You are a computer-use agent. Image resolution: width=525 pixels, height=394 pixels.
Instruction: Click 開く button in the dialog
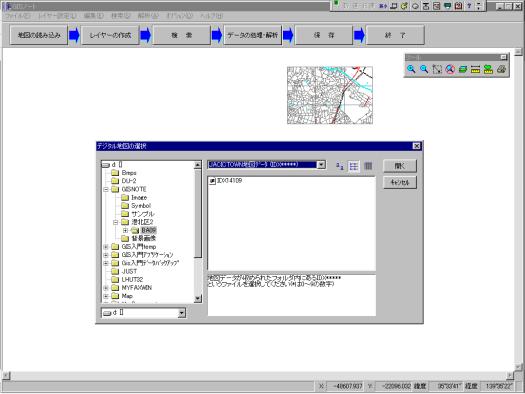tap(400, 166)
